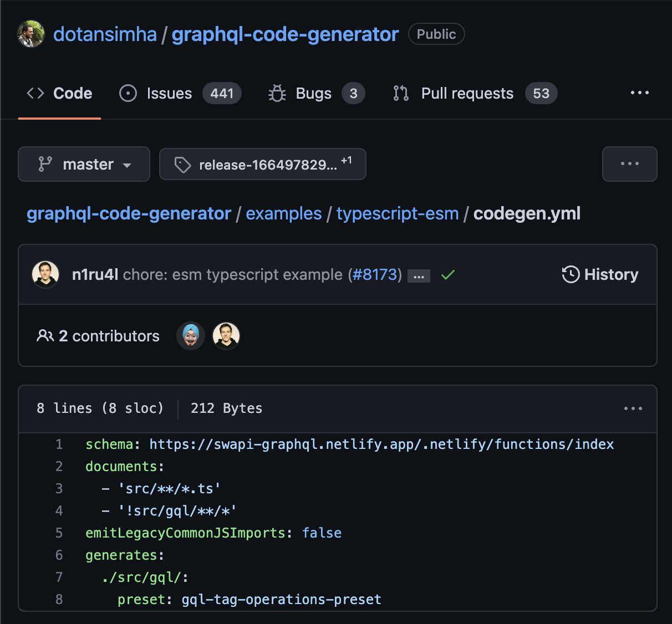Viewport: 672px width, 624px height.
Task: Open second contributor avatar in contributors row
Action: [226, 336]
